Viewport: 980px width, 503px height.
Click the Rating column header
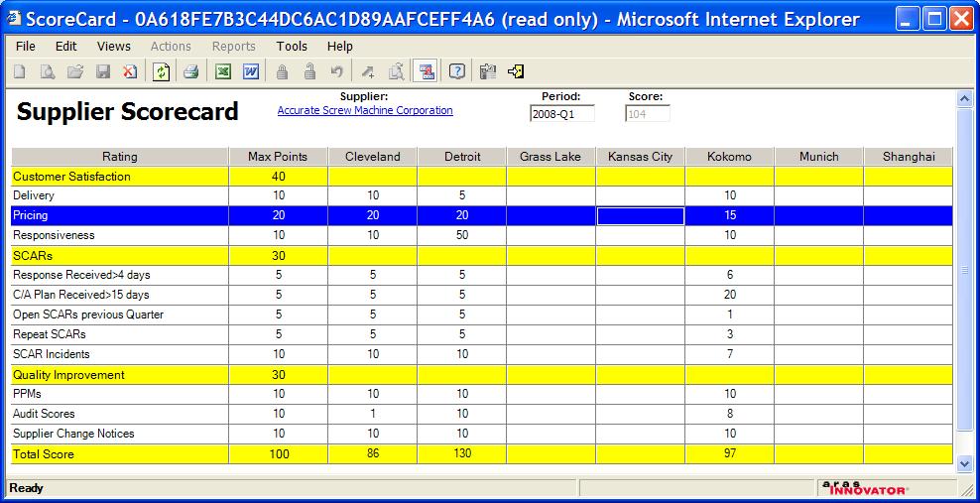click(120, 157)
